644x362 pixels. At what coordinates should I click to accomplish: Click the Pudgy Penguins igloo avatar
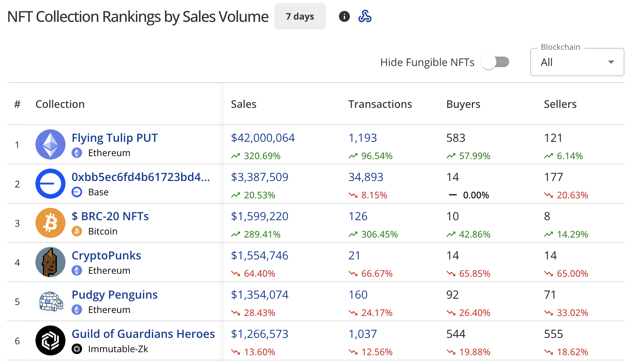pos(50,301)
